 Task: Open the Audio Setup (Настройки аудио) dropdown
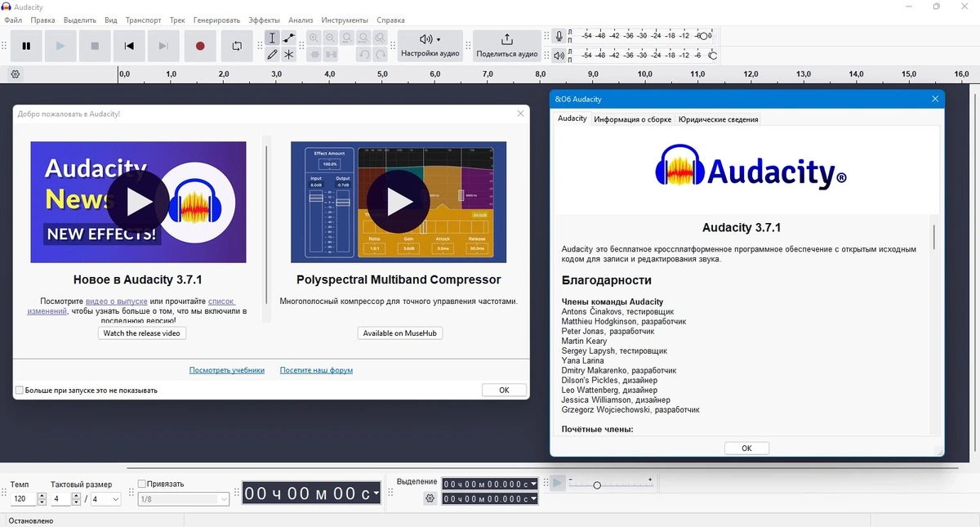[430, 47]
